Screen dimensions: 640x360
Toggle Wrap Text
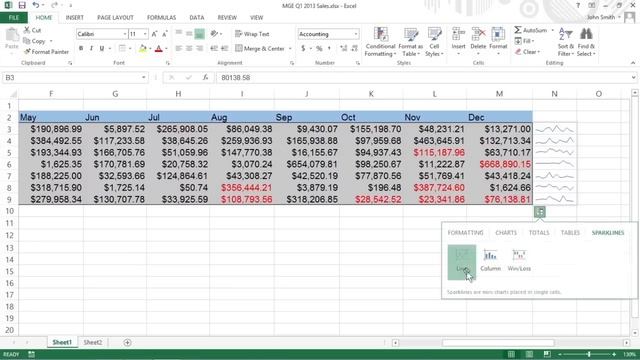click(252, 34)
